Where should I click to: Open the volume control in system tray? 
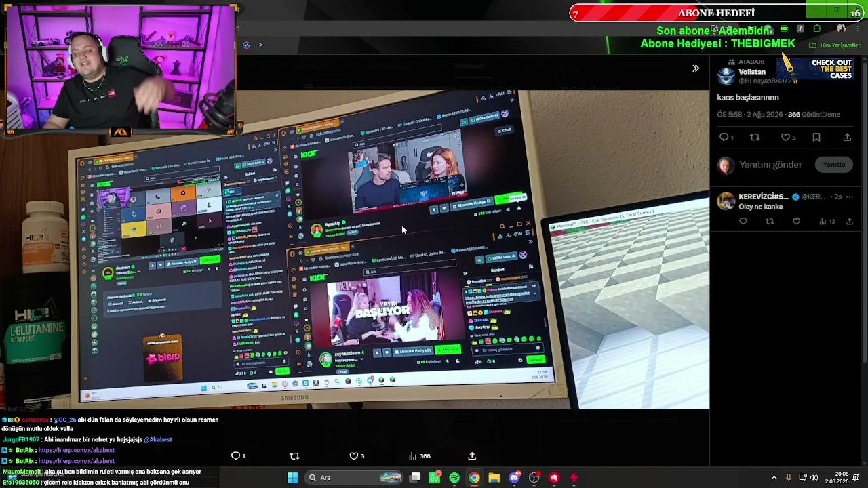[814, 478]
